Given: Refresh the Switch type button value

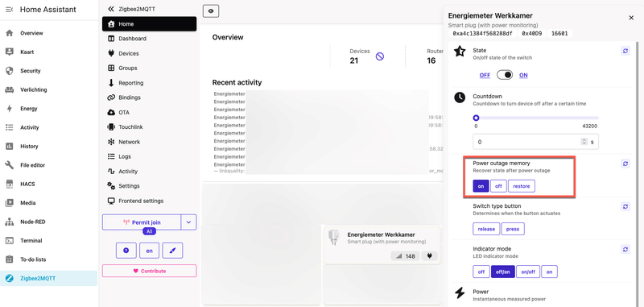Looking at the screenshot, I should tap(625, 206).
